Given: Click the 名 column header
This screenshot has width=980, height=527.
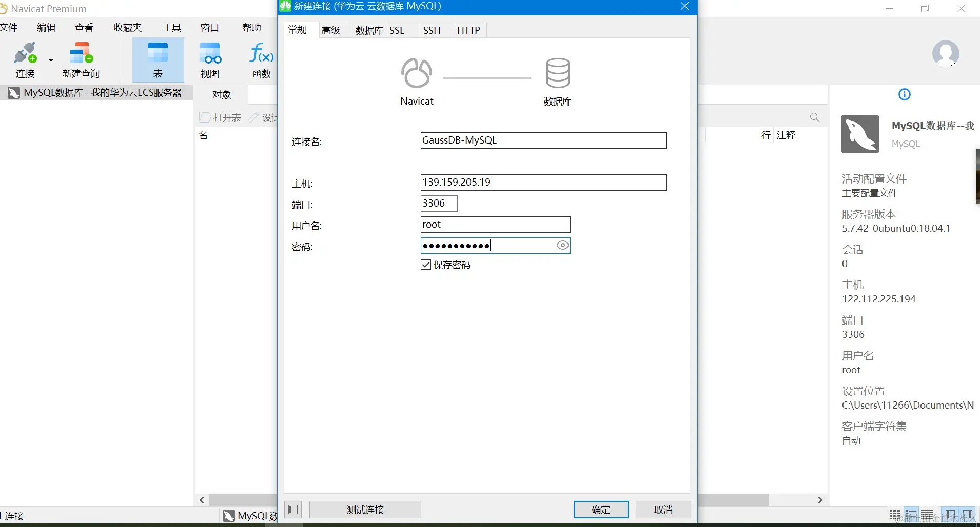Looking at the screenshot, I should pyautogui.click(x=203, y=135).
